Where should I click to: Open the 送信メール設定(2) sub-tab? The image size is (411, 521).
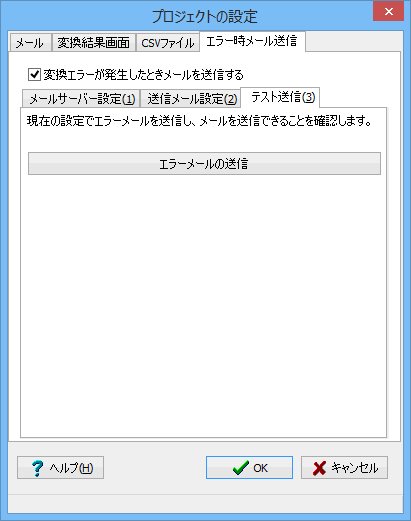[x=191, y=99]
